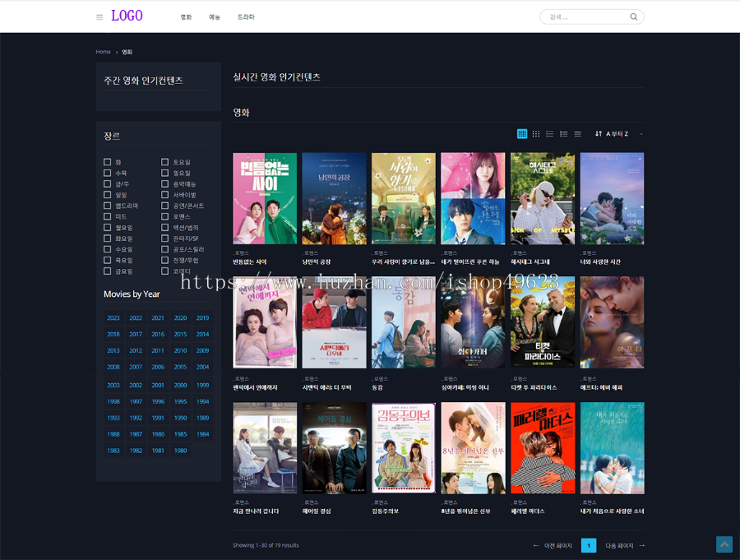The width and height of the screenshot is (740, 560).
Task: Open the 영화 nav menu item
Action: [186, 17]
